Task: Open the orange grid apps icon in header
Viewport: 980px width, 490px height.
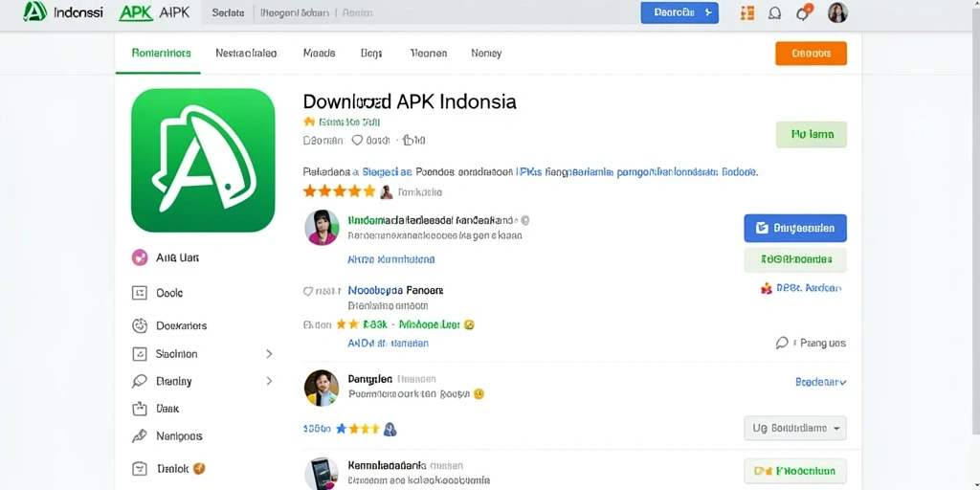Action: coord(746,12)
